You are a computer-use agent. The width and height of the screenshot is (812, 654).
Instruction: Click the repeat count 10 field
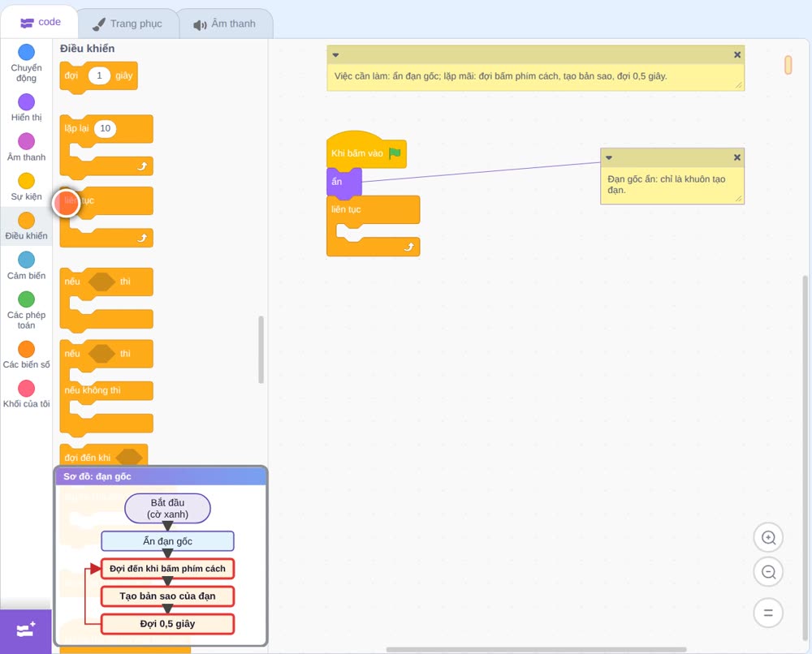[x=105, y=128]
